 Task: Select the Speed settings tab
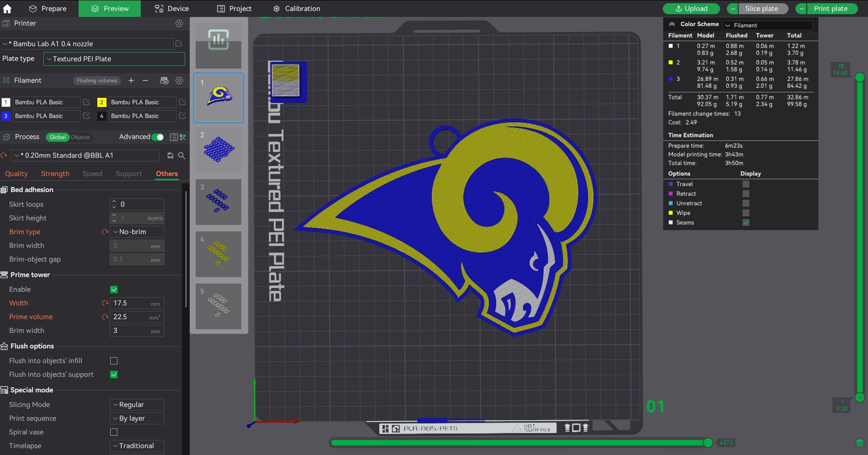(x=92, y=174)
